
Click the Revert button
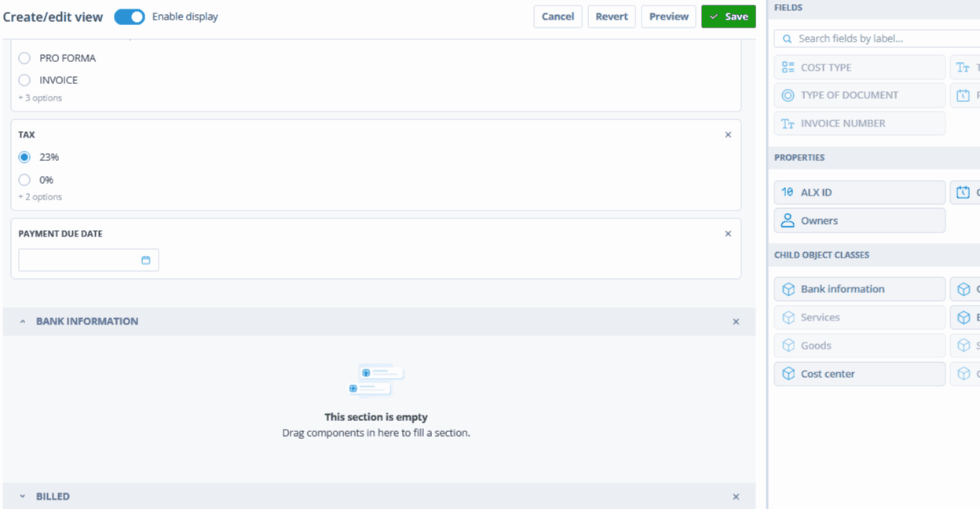pyautogui.click(x=612, y=16)
